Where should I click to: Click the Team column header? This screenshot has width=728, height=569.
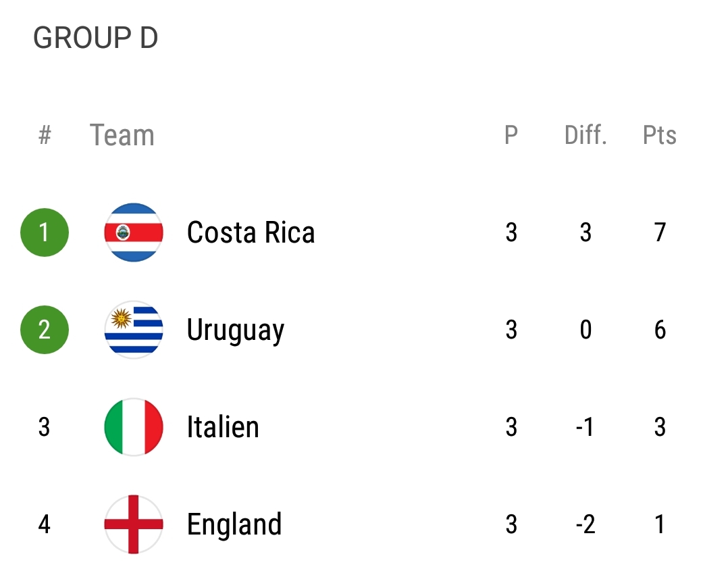pyautogui.click(x=122, y=135)
